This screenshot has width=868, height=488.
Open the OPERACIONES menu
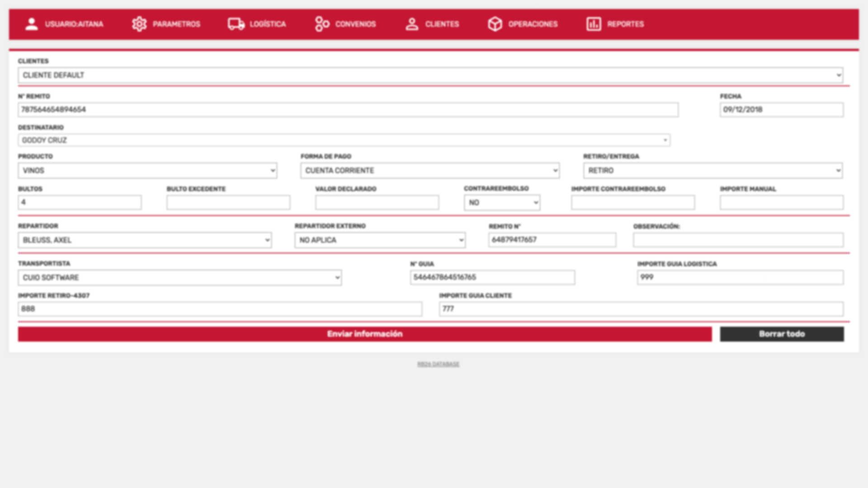tap(533, 24)
